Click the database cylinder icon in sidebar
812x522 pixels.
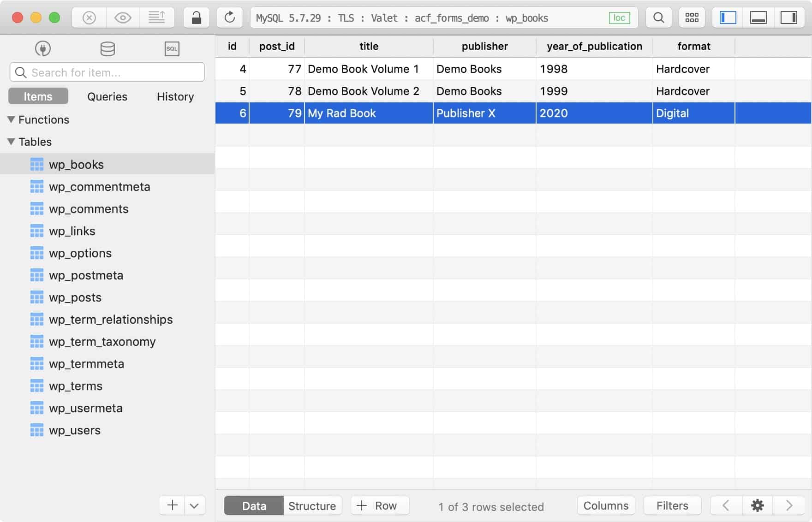[107, 49]
